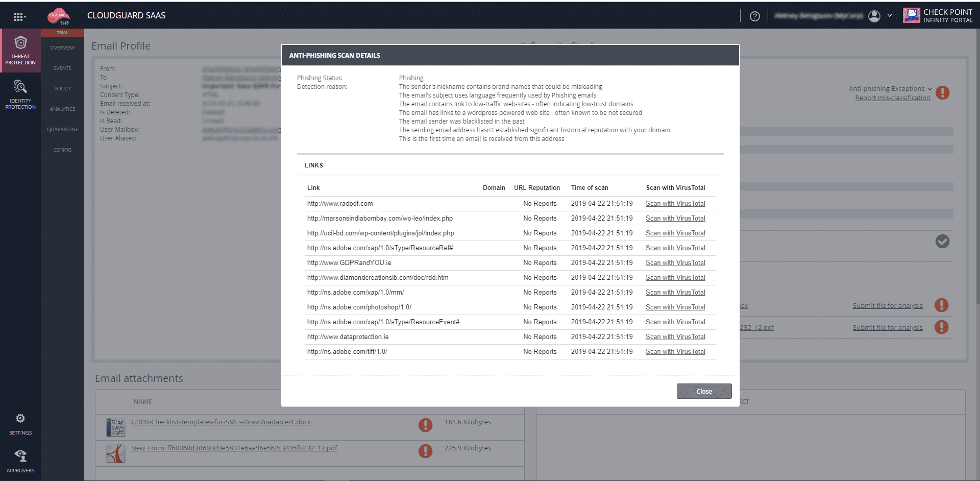Open Settings gear in the sidebar
This screenshot has height=481, width=980.
pos(20,424)
